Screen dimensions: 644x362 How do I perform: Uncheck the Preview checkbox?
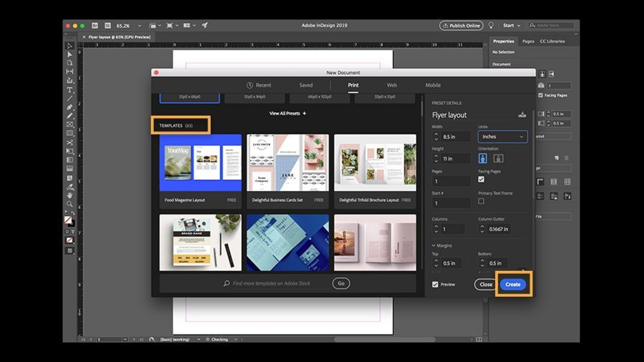point(435,284)
